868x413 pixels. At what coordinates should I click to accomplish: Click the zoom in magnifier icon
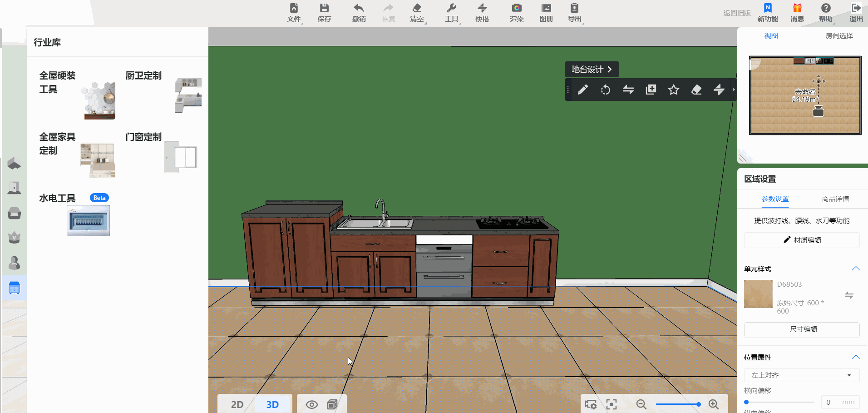click(714, 404)
